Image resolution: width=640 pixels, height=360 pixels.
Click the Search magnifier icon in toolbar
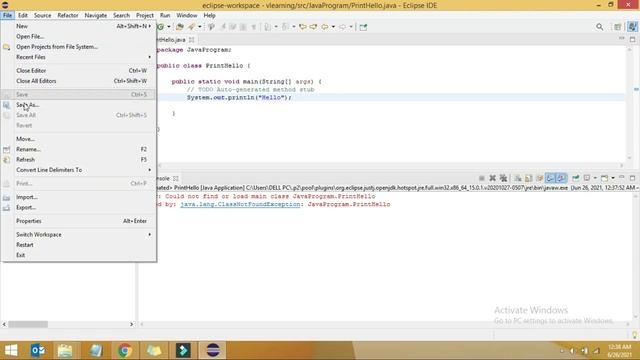point(599,27)
